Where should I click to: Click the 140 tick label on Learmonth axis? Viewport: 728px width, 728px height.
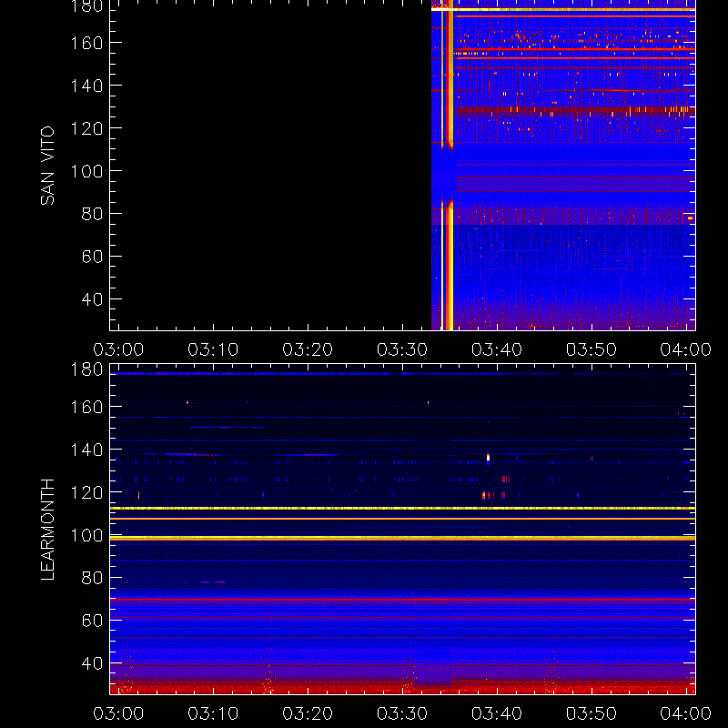(86, 450)
